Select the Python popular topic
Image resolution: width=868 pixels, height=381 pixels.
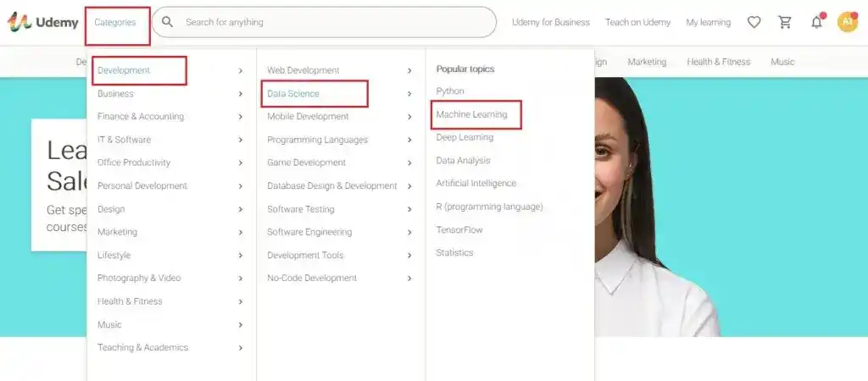(x=450, y=91)
